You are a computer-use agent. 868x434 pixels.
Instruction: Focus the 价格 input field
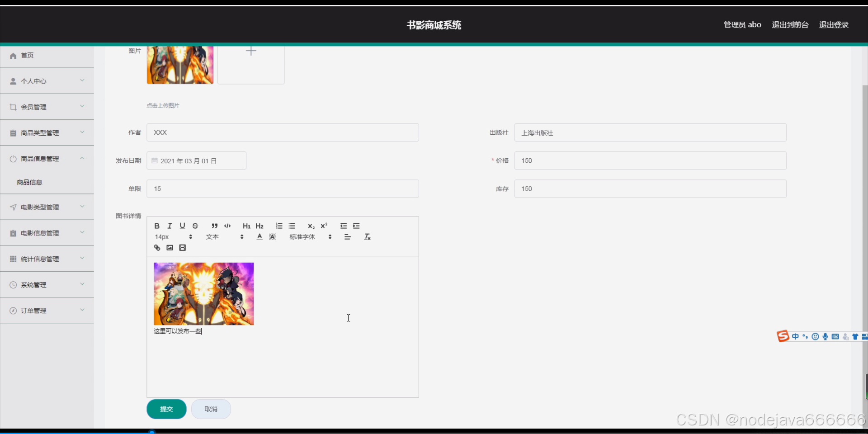tap(650, 160)
